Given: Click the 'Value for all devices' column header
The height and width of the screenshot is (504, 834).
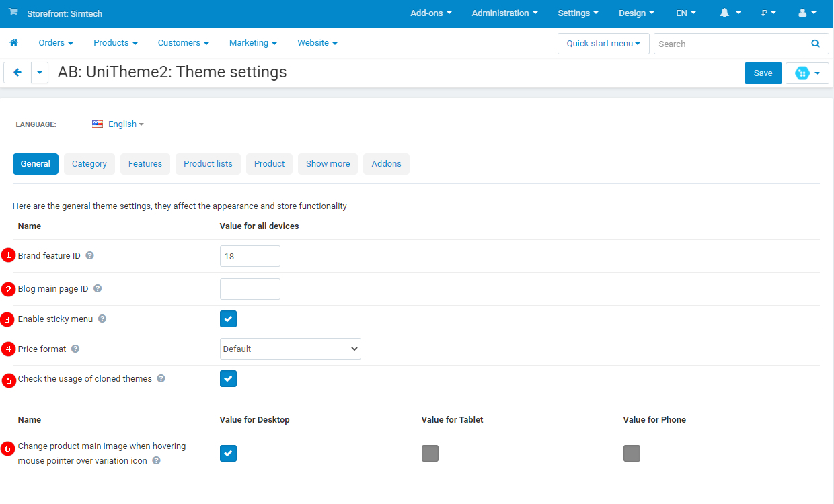Looking at the screenshot, I should 260,226.
